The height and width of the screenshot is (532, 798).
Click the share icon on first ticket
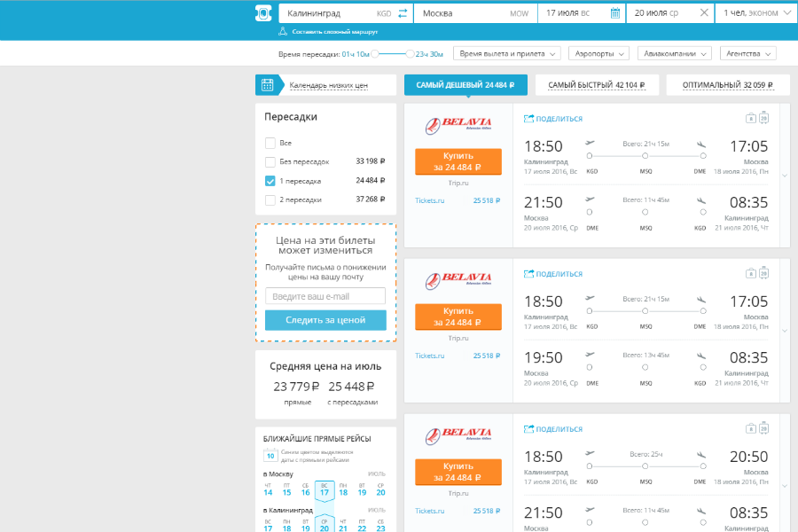[529, 118]
